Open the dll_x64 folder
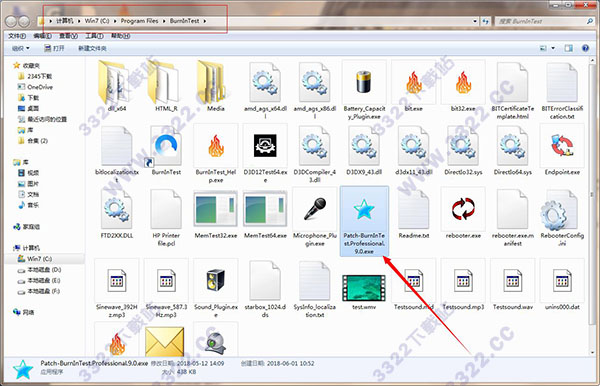The height and width of the screenshot is (386, 600). click(x=116, y=86)
